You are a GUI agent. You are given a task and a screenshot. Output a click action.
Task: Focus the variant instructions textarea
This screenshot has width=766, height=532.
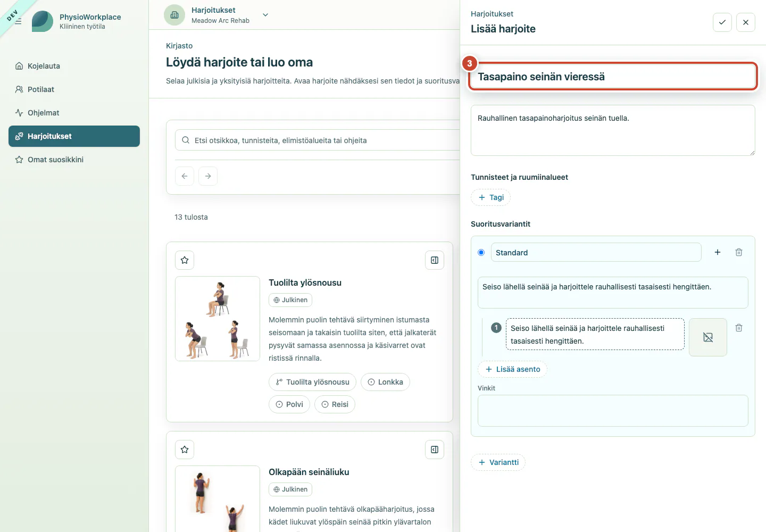point(613,293)
